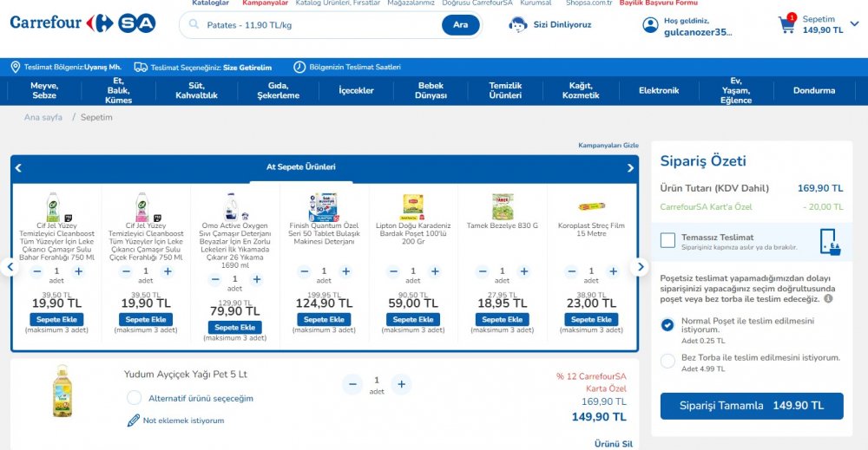Open Tamek Bezelye product image

[503, 206]
